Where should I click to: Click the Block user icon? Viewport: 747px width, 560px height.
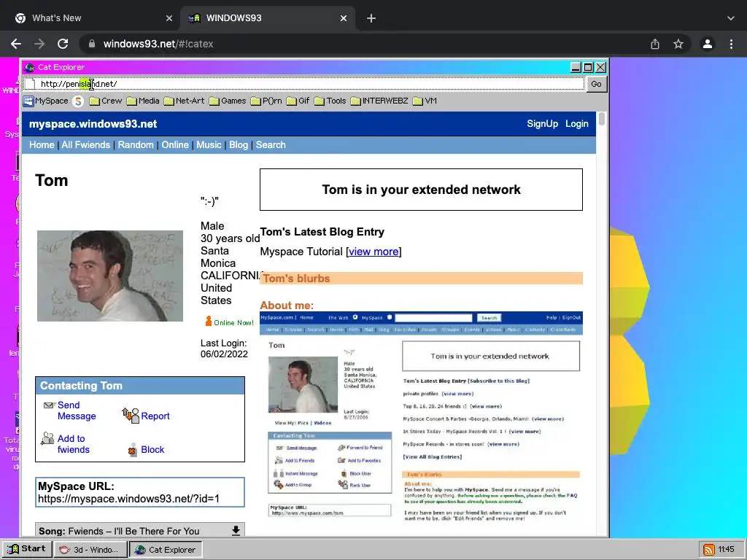[133, 449]
